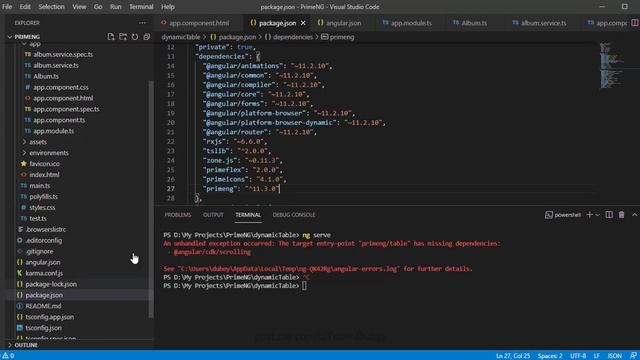Open tsconfig.app.json in Explorer
The image size is (640, 360).
click(49, 317)
